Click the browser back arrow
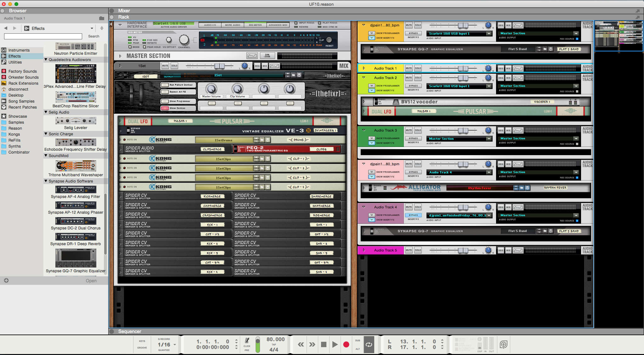 tap(6, 28)
